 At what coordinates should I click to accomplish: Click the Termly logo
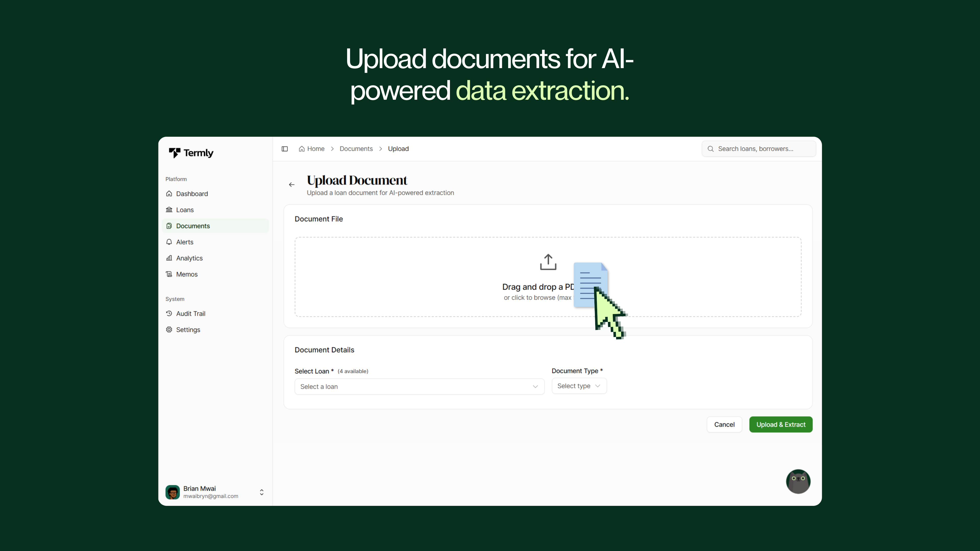click(x=191, y=153)
